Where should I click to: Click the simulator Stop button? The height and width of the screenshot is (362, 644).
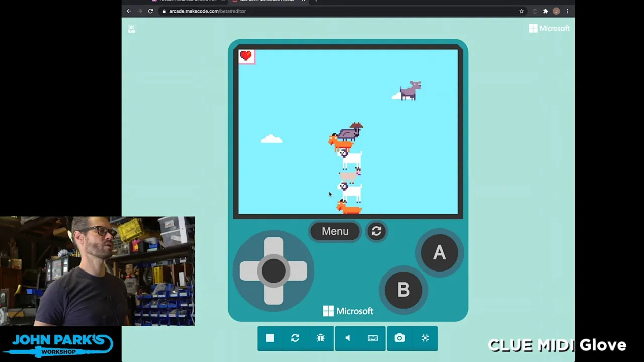270,338
